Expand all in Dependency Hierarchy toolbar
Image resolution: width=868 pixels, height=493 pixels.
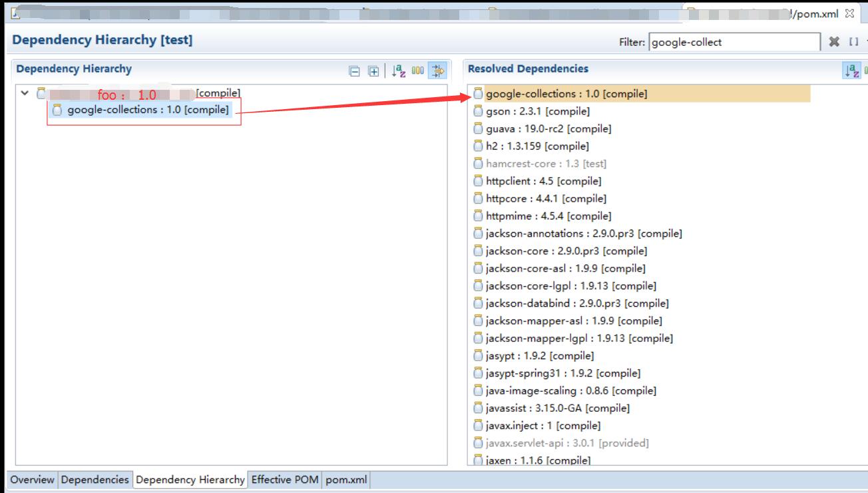click(373, 71)
